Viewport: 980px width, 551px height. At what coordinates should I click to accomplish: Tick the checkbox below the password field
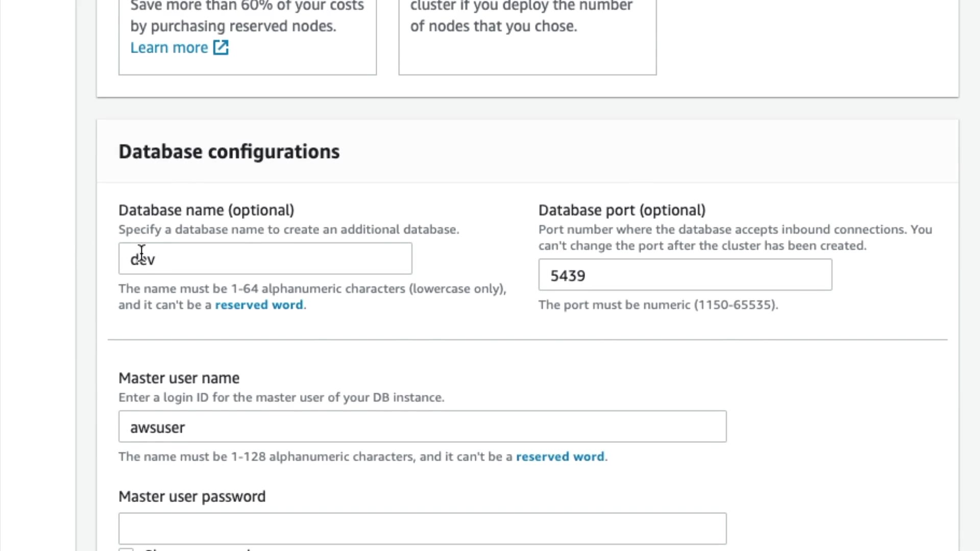[126, 549]
